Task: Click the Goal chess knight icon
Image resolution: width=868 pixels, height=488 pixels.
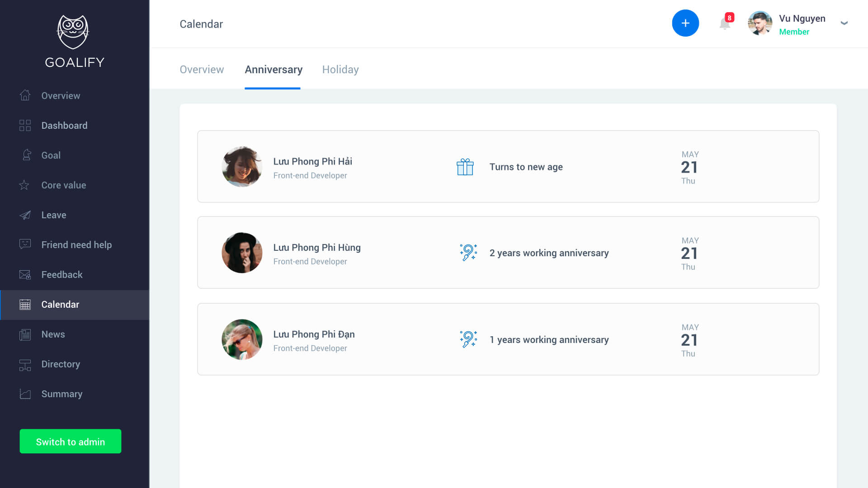Action: (26, 155)
